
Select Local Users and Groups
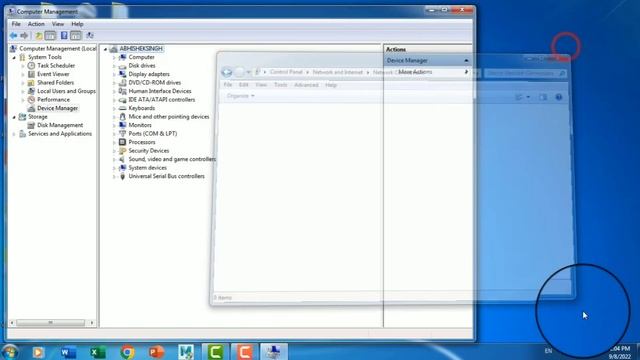(x=66, y=91)
